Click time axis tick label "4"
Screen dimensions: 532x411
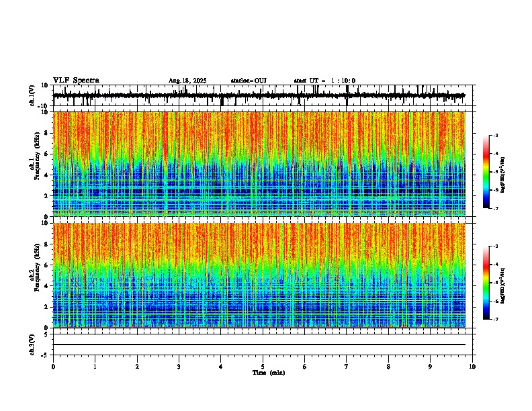click(x=221, y=367)
